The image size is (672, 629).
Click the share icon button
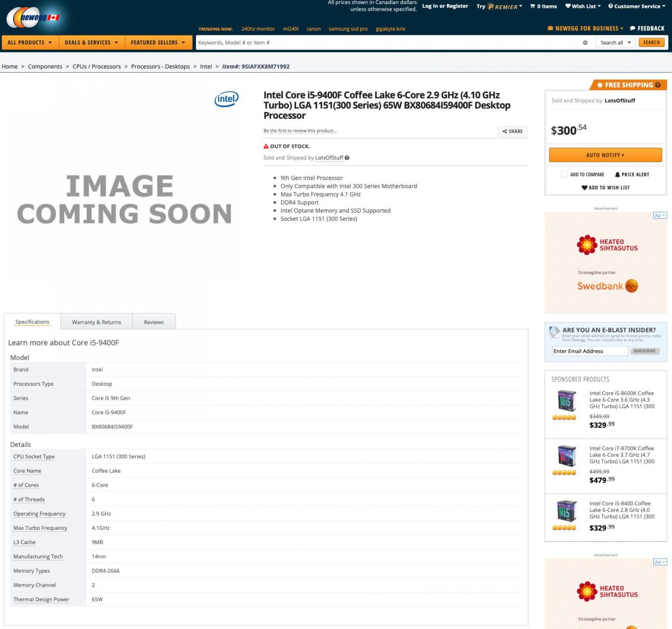[x=513, y=131]
